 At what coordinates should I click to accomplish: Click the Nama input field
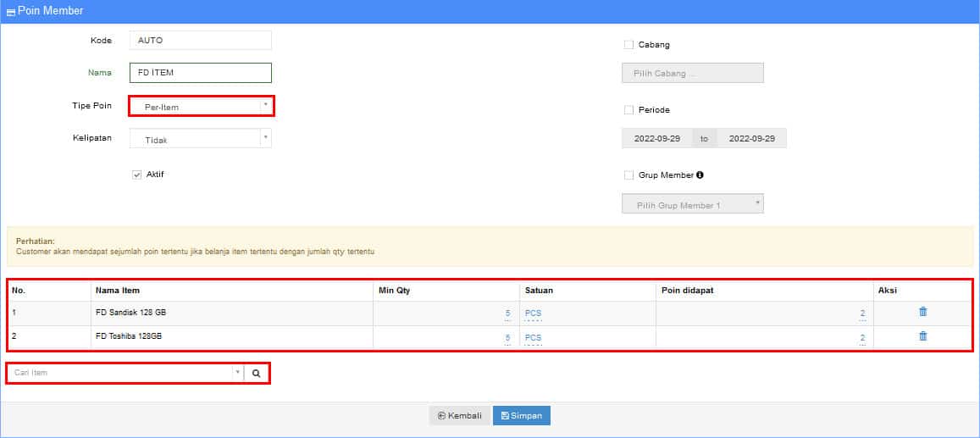click(201, 73)
